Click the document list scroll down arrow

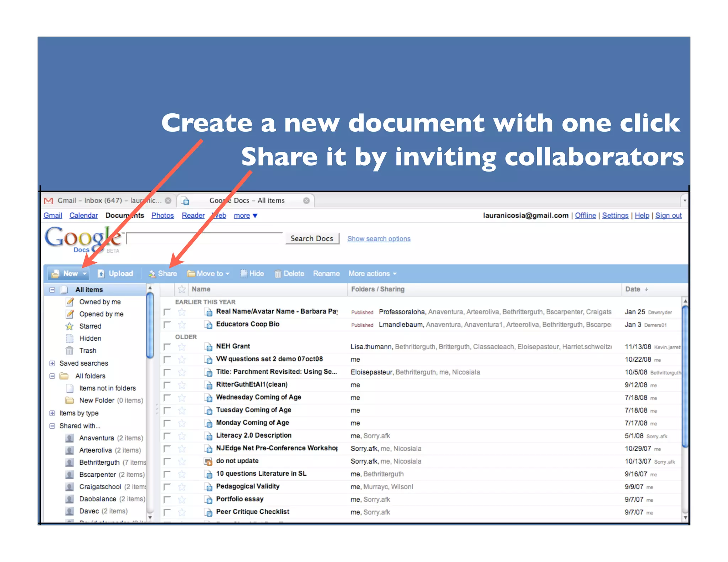pyautogui.click(x=685, y=518)
